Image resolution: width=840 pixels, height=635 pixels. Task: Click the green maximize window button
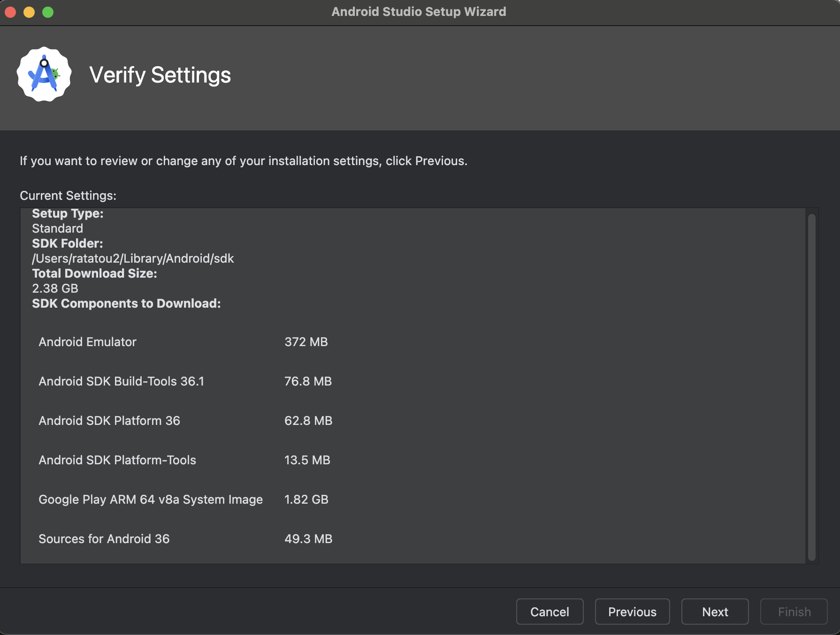[48, 12]
